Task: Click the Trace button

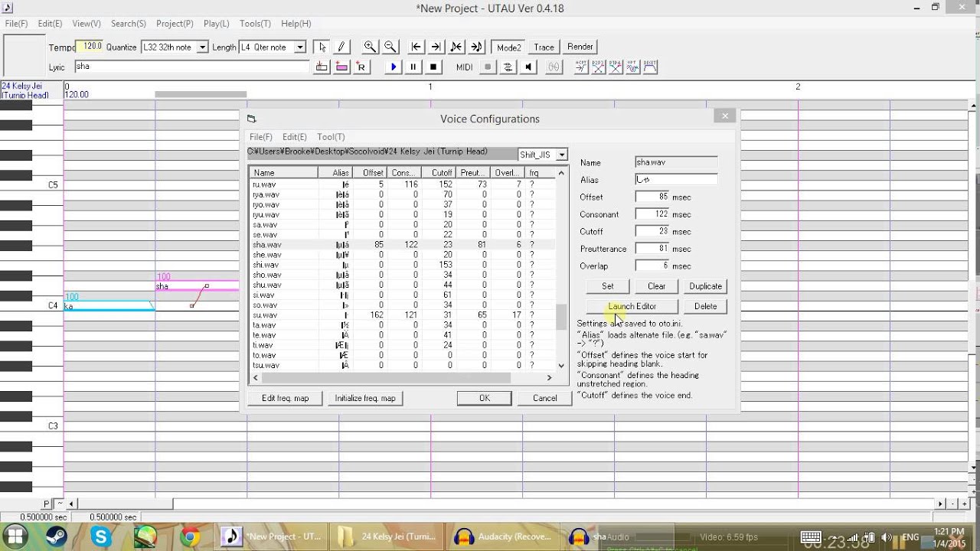Action: coord(544,47)
